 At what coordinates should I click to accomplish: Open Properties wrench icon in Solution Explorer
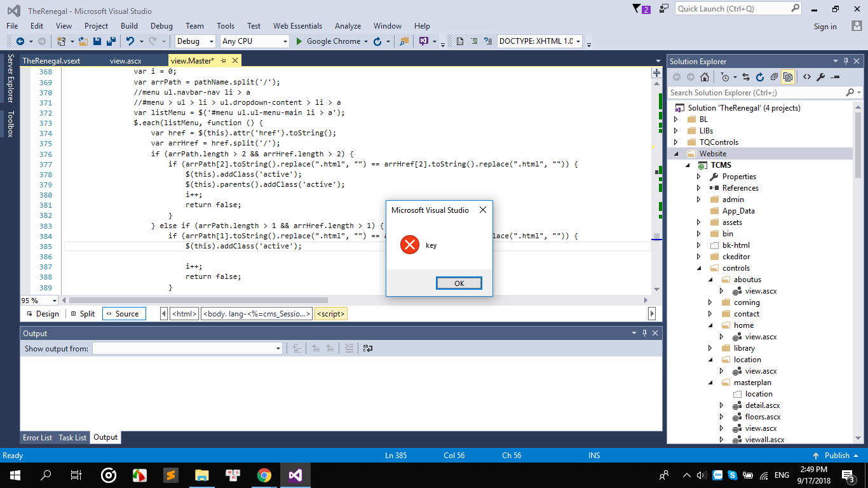820,77
